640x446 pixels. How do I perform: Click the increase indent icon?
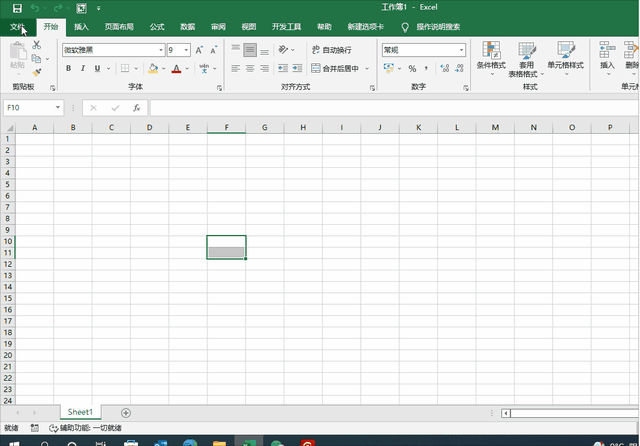pyautogui.click(x=297, y=68)
